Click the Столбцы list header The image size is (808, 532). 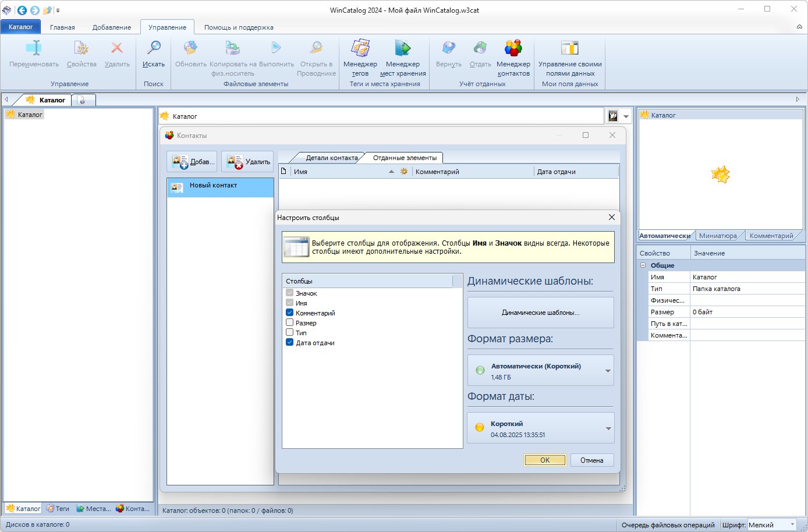pos(368,281)
